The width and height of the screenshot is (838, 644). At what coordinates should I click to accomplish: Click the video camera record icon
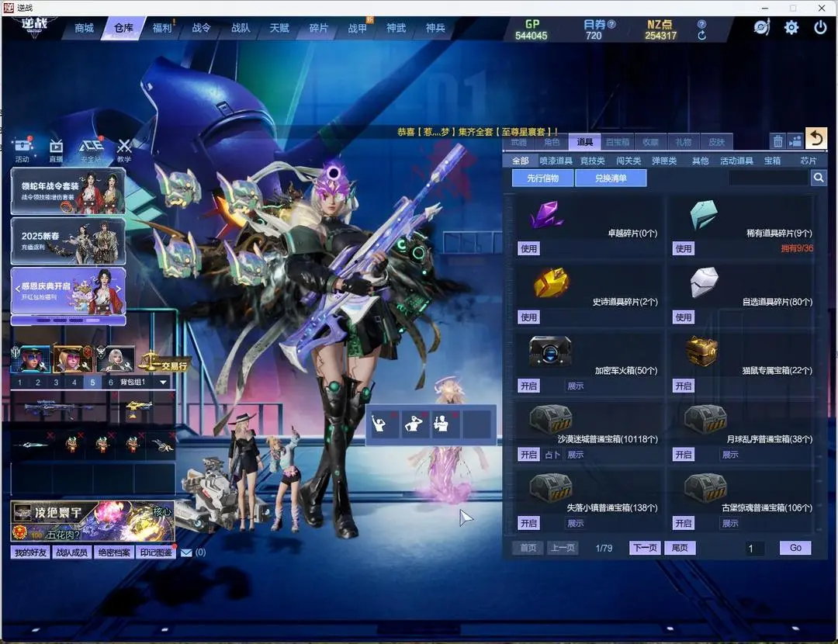coord(796,141)
